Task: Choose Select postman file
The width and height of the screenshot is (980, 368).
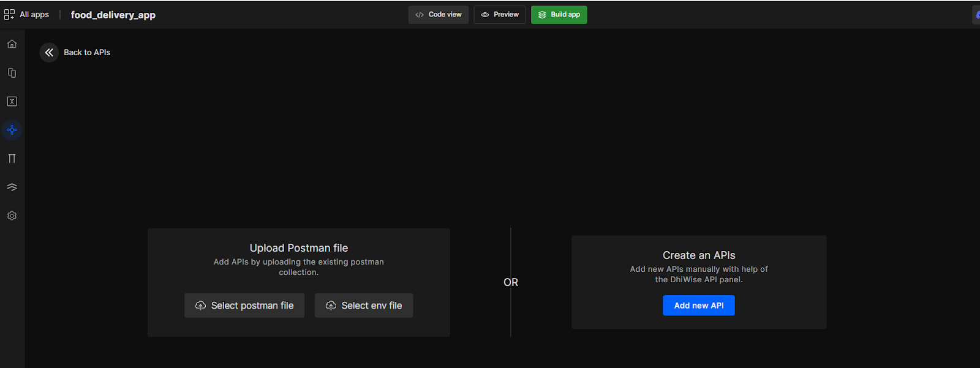Action: pyautogui.click(x=244, y=306)
